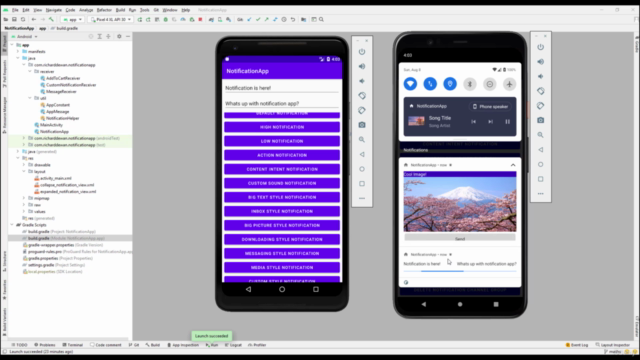
Task: Open the Terminal tool window tab
Action: coord(73,345)
